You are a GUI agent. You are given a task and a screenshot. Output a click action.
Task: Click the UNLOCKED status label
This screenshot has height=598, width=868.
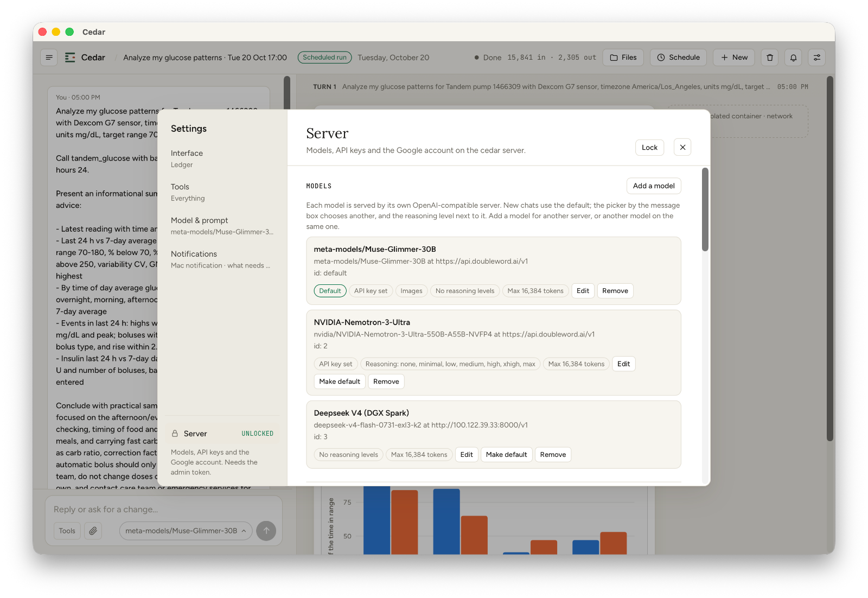tap(257, 434)
